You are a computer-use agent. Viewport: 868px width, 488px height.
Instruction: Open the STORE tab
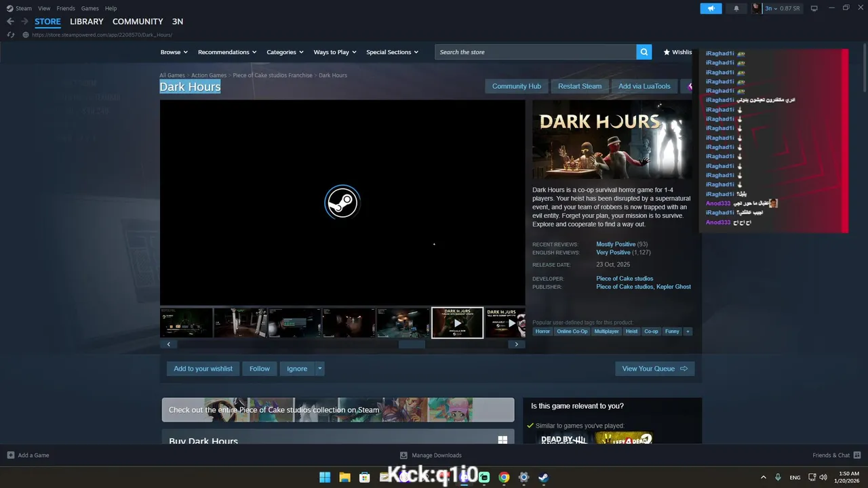tap(47, 22)
